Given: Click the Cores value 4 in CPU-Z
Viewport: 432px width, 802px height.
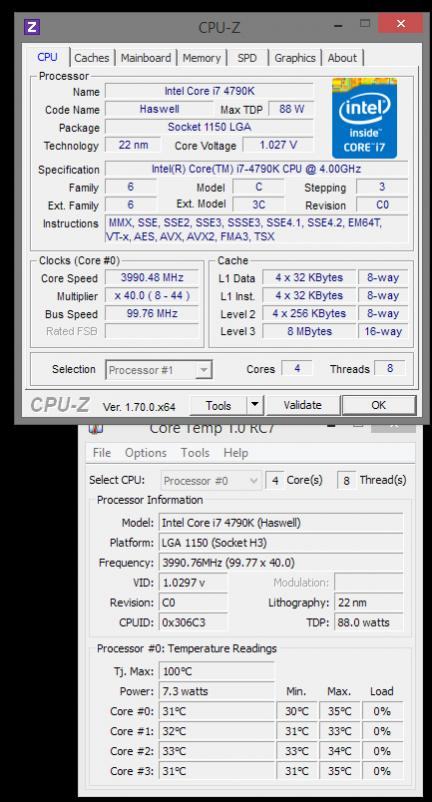Looking at the screenshot, I should click(297, 368).
